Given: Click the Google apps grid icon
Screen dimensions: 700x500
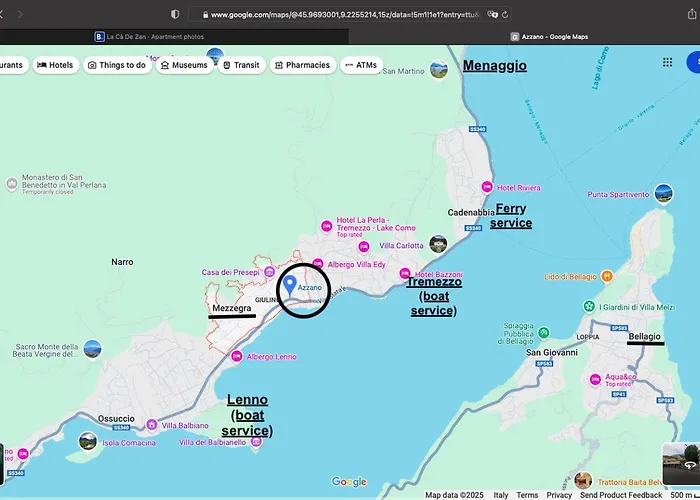Looking at the screenshot, I should tap(668, 62).
